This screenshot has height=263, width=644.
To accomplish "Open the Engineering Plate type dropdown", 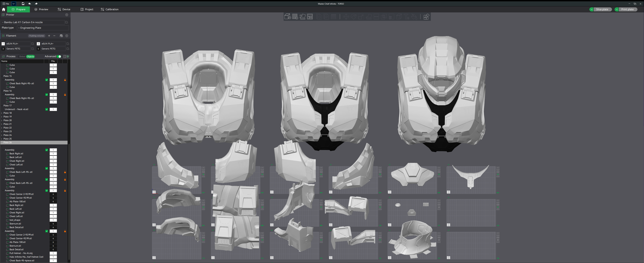I will point(43,28).
